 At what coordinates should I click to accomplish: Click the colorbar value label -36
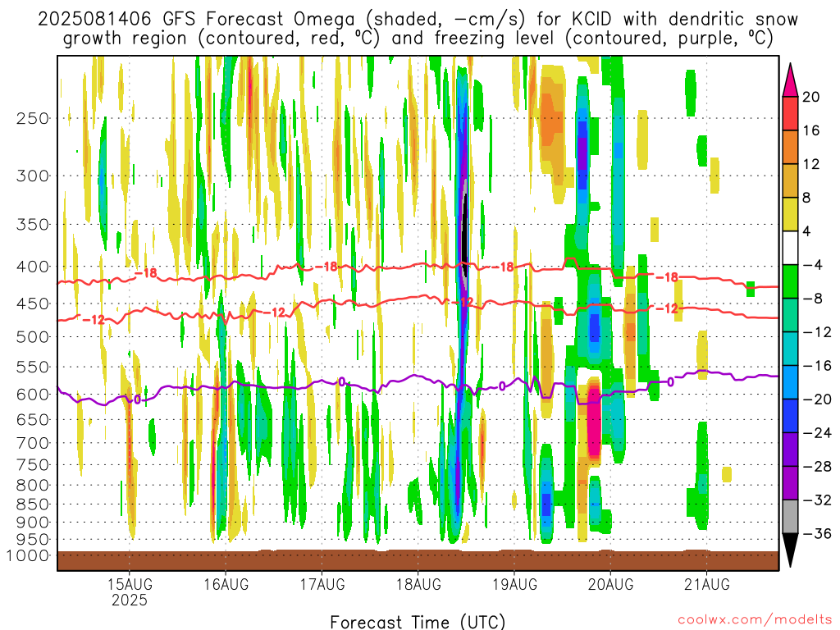[817, 533]
